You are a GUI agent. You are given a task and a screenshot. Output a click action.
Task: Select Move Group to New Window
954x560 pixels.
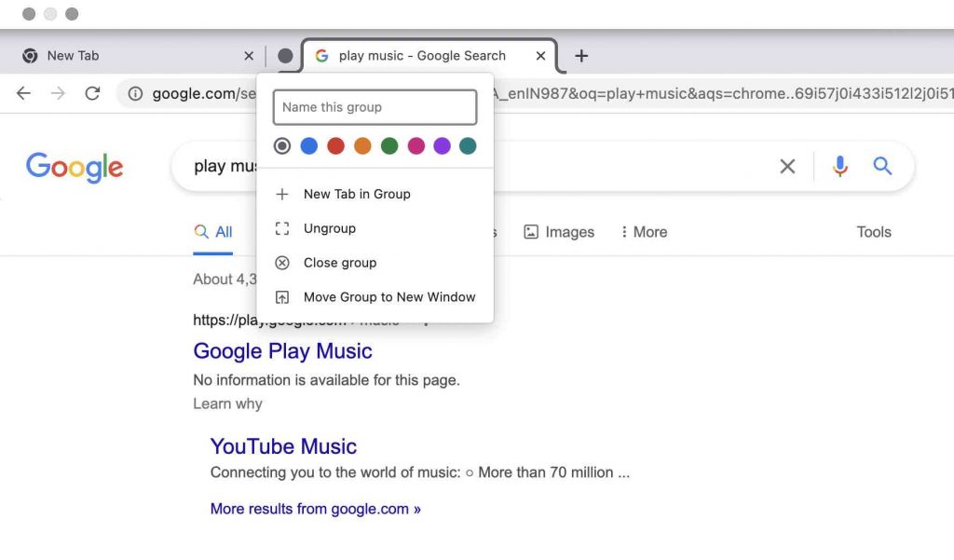(389, 297)
